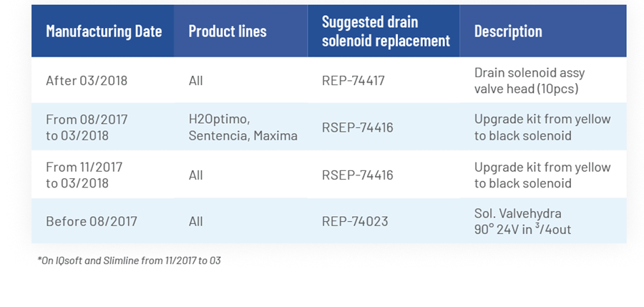Select H2Optimo, Sentencia, Maxima product lines cell
This screenshot has height=307, width=644.
coord(243,127)
